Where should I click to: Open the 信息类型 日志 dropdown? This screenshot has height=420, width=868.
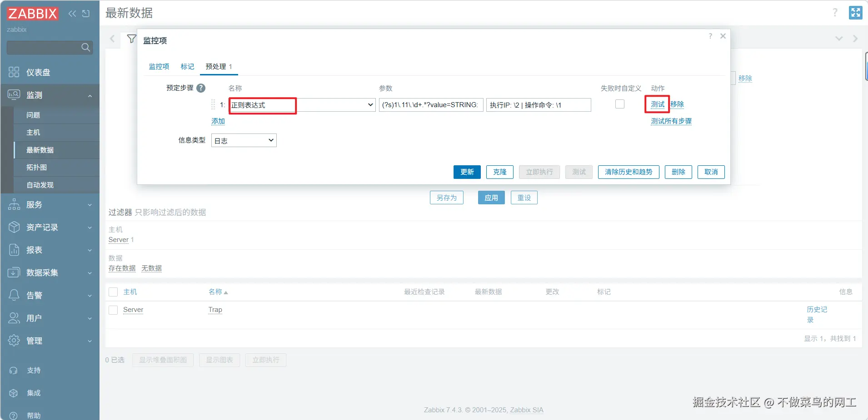(244, 140)
